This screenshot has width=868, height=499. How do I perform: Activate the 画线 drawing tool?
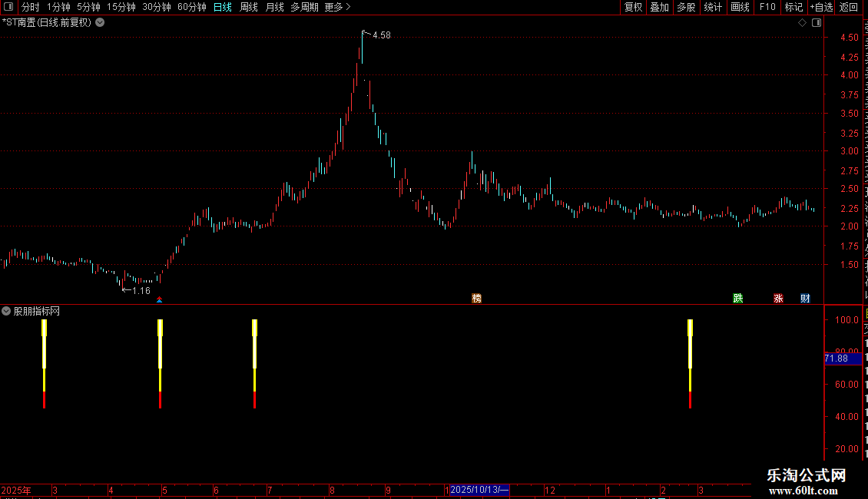(740, 7)
